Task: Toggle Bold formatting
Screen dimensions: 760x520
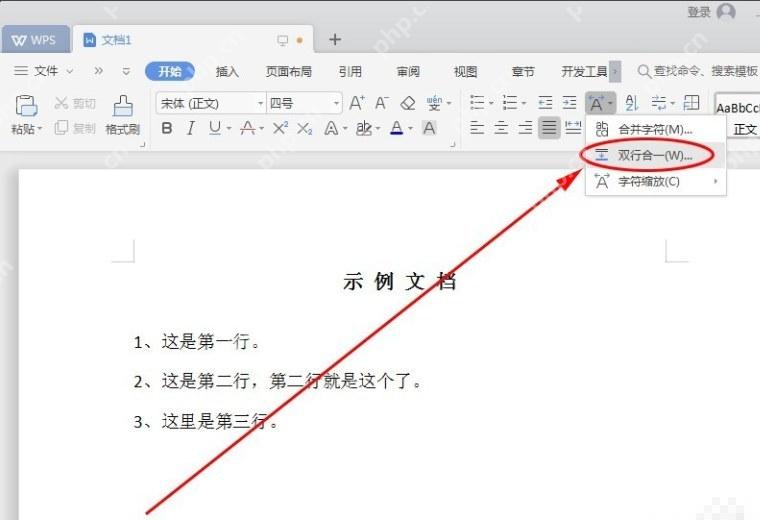Action: pos(167,128)
